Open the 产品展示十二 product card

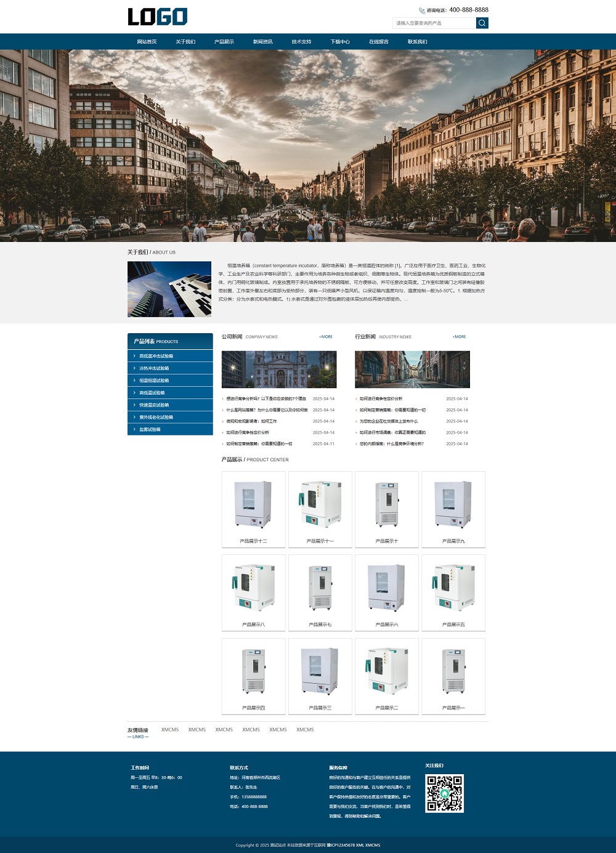coord(253,509)
